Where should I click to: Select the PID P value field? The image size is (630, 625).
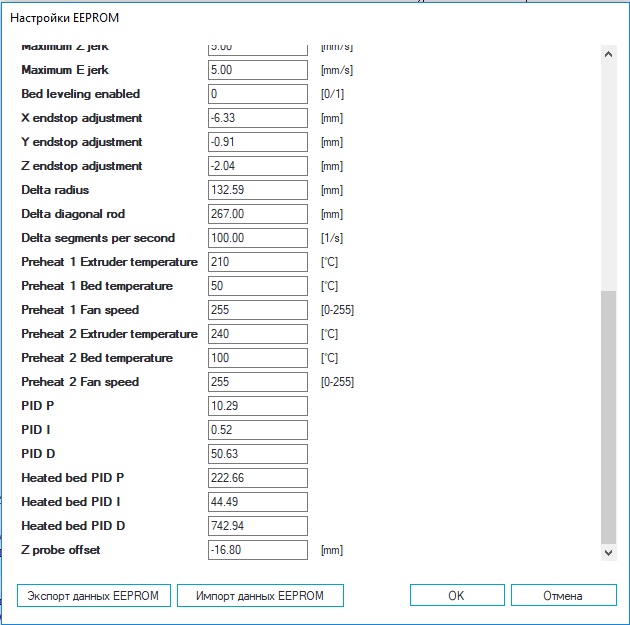coord(258,406)
